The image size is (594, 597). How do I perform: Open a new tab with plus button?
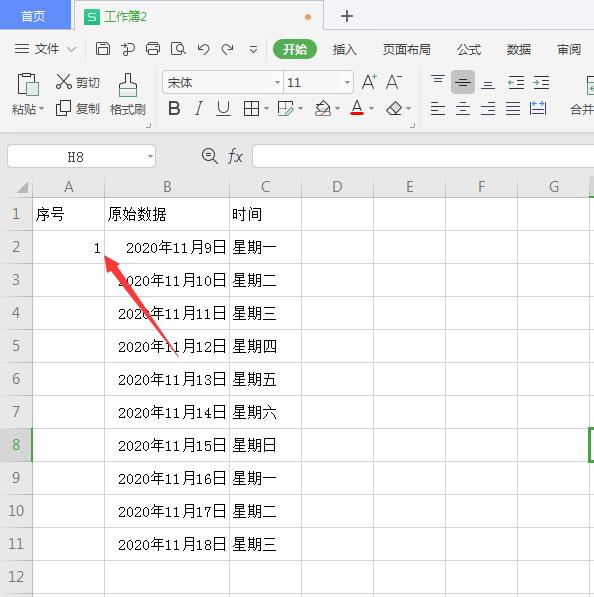346,16
